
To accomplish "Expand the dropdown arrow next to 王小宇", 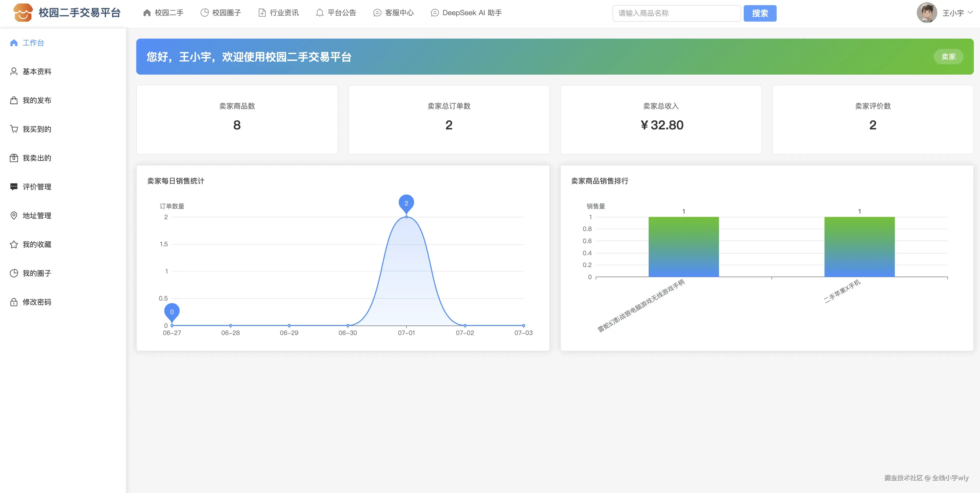I will coord(970,13).
